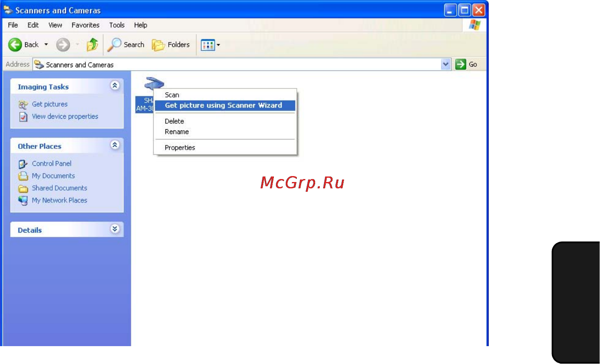Open the View menu
Screen dimensions: 600x364
(x=55, y=25)
